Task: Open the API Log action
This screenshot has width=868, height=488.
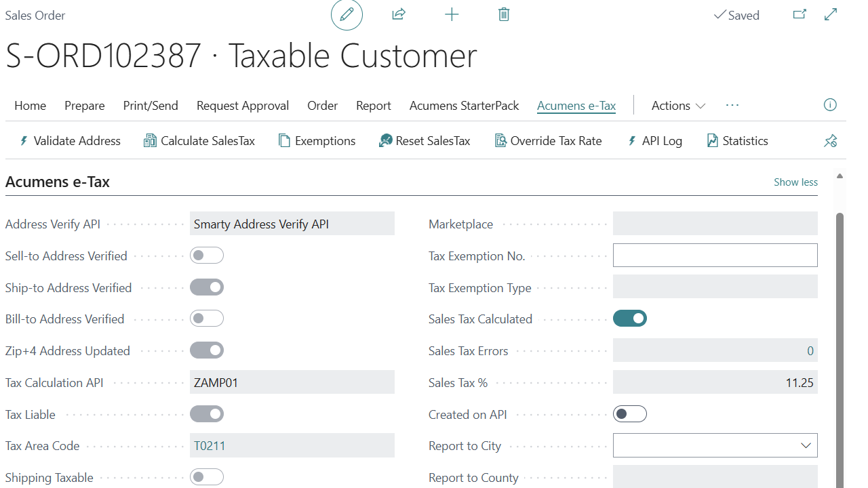Action: [x=654, y=141]
